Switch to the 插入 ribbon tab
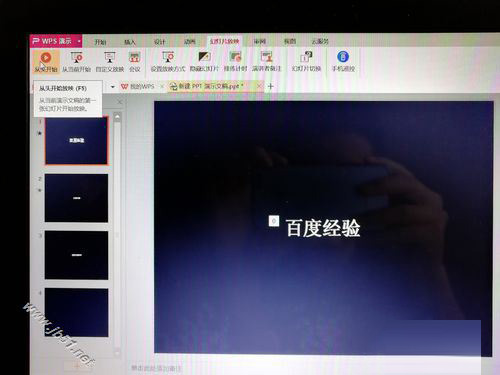 [x=130, y=42]
